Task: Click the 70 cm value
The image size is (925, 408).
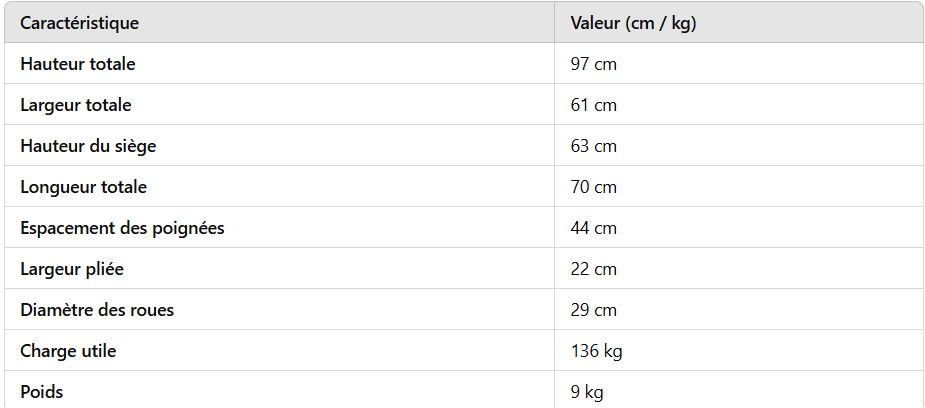Action: pos(593,187)
